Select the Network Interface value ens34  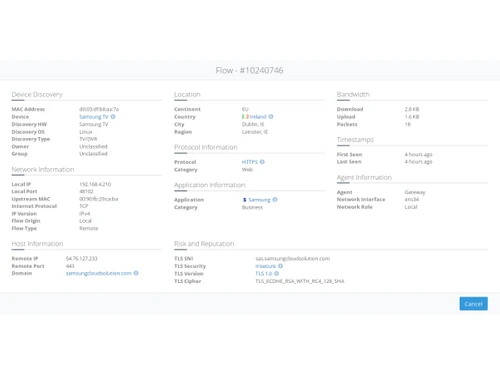point(412,199)
